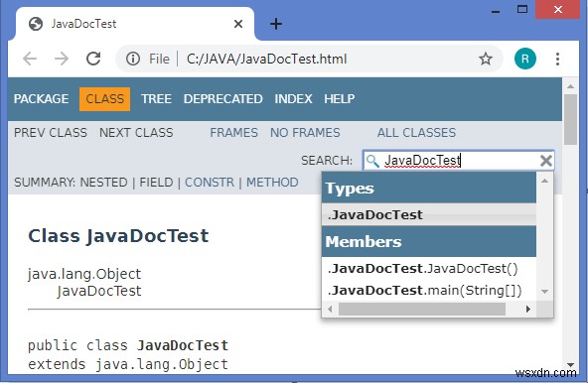Click java.lang.Object in inheritance tree

coord(84,274)
